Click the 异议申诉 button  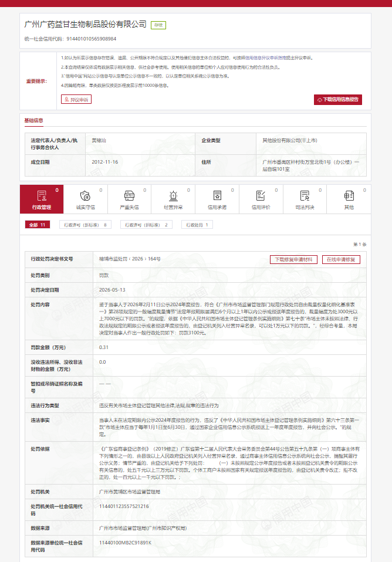point(76,99)
